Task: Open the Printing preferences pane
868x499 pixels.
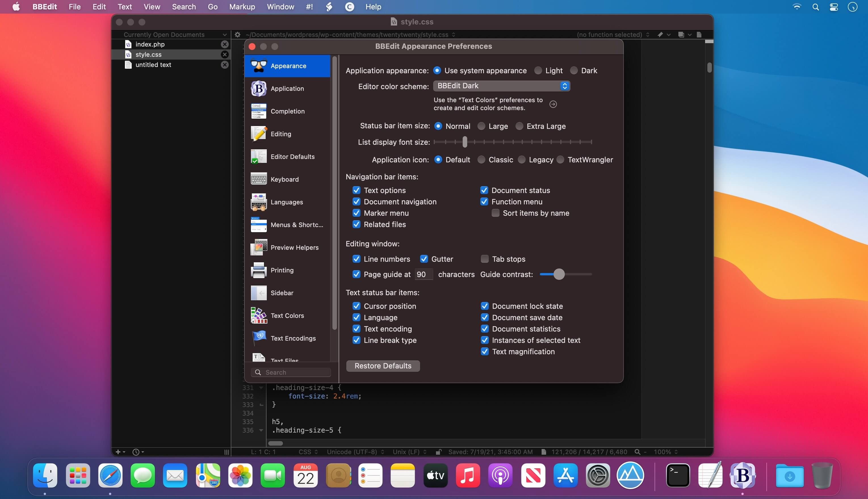Action: (x=287, y=270)
